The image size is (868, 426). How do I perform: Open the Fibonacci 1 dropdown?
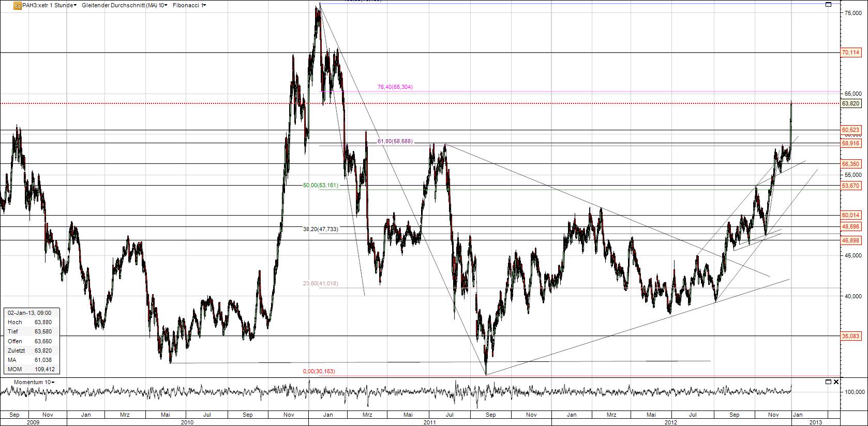pyautogui.click(x=189, y=6)
